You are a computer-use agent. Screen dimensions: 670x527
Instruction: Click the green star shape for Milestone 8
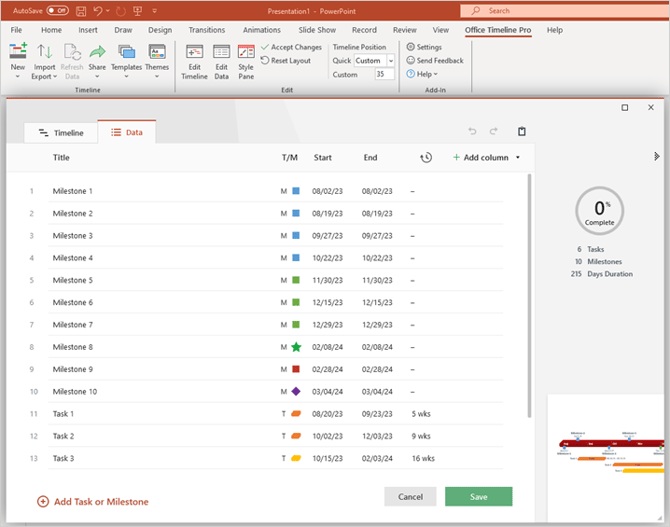point(296,347)
